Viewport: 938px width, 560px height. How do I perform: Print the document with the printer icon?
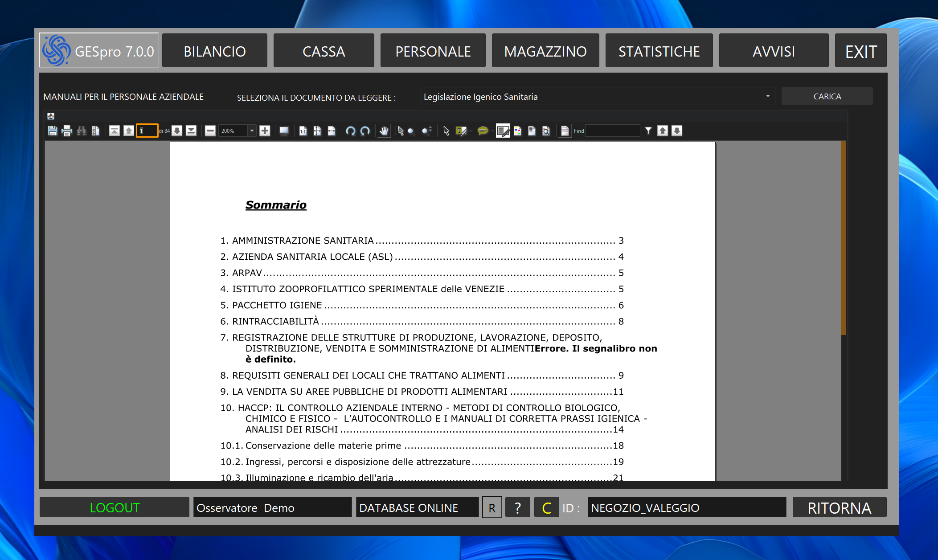click(x=67, y=131)
